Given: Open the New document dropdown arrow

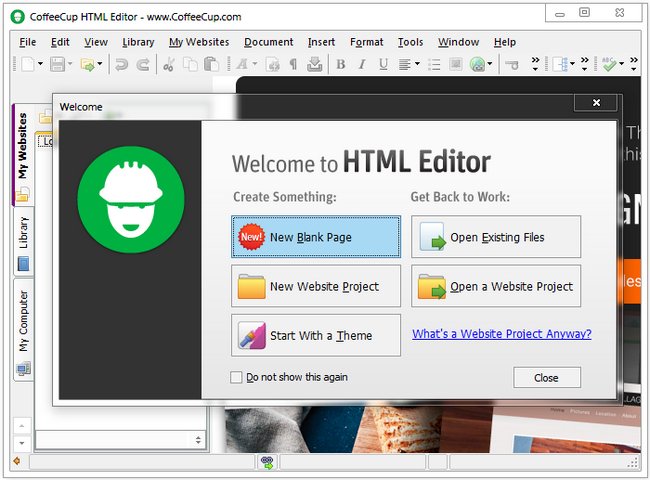Looking at the screenshot, I should pos(40,64).
